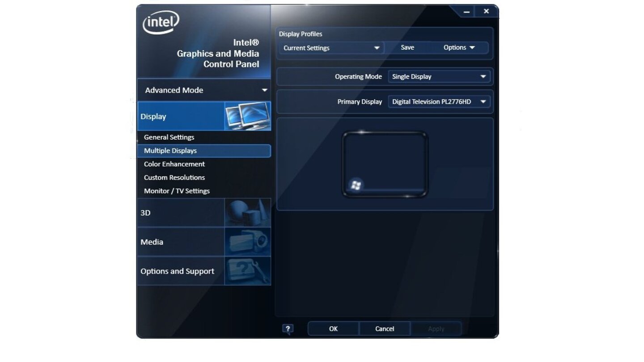Open General Settings

(169, 137)
